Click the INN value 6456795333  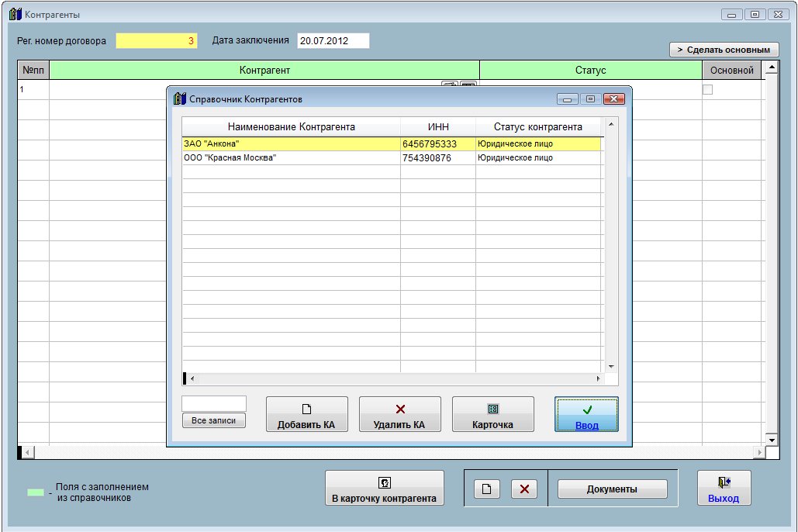(x=430, y=144)
